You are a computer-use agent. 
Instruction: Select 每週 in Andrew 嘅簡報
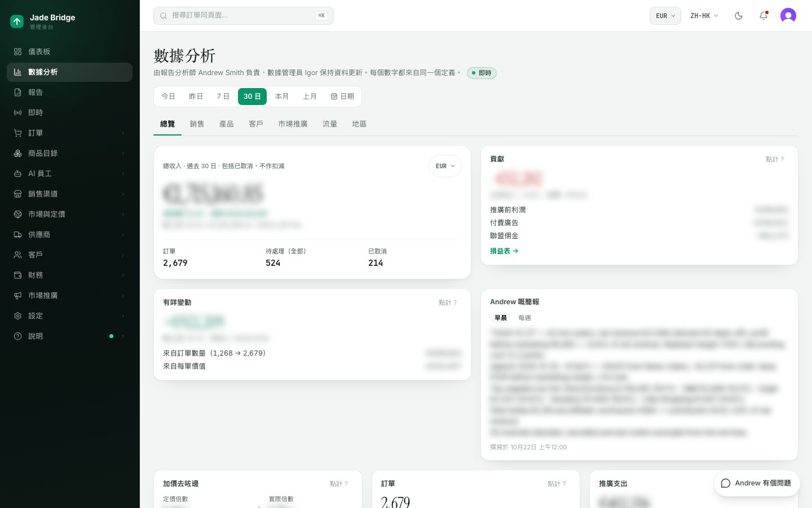click(524, 318)
